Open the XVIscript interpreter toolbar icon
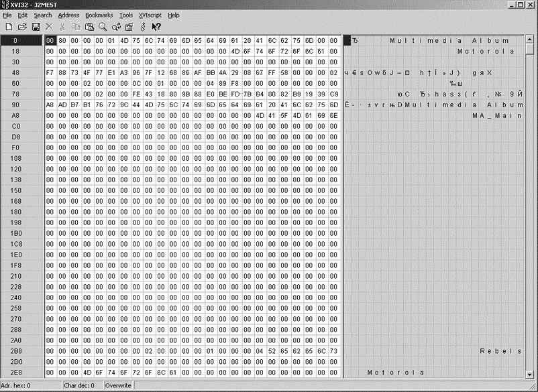The image size is (538, 392). pos(143,27)
